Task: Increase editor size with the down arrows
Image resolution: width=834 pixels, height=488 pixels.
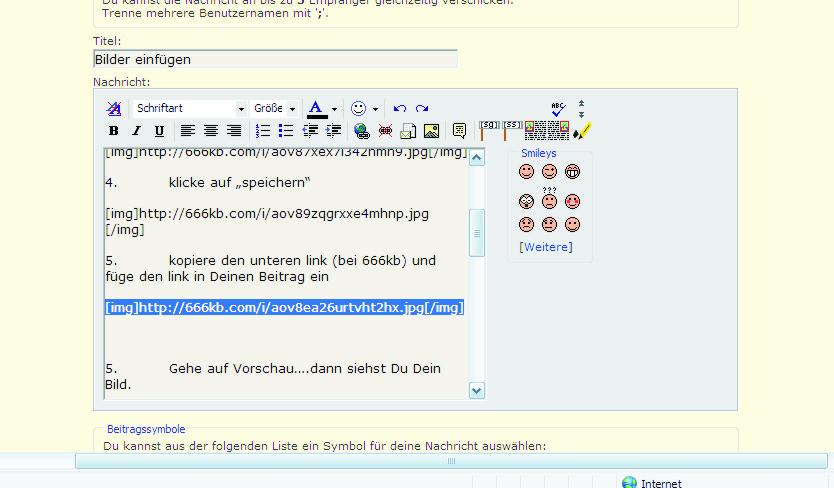Action: coord(581,114)
